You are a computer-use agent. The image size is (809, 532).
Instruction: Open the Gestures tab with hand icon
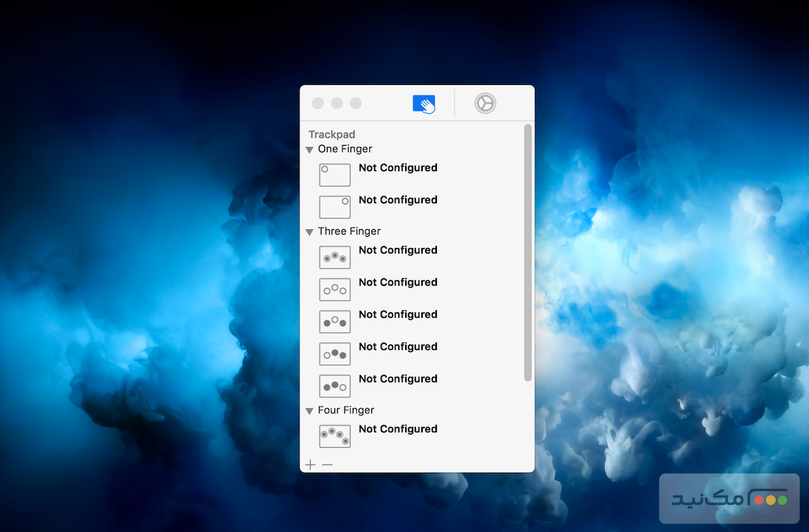(x=424, y=104)
